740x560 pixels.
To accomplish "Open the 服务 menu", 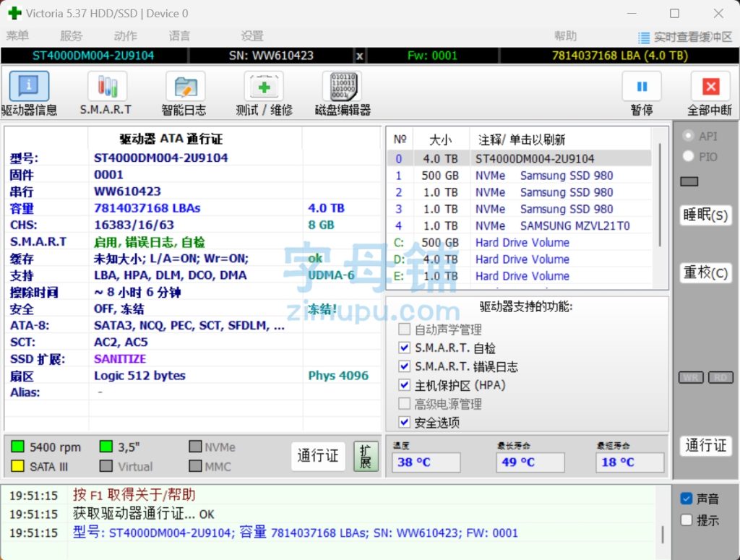I will 72,36.
